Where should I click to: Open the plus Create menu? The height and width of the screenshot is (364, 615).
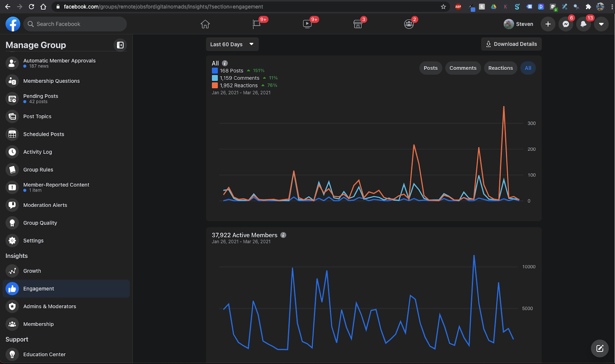tap(548, 24)
